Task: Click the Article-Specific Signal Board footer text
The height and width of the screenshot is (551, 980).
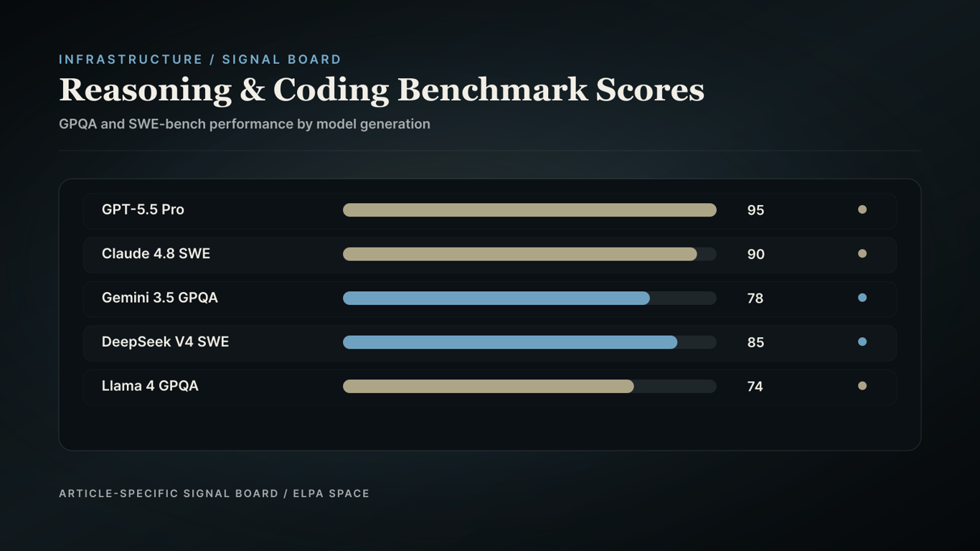Action: (215, 494)
